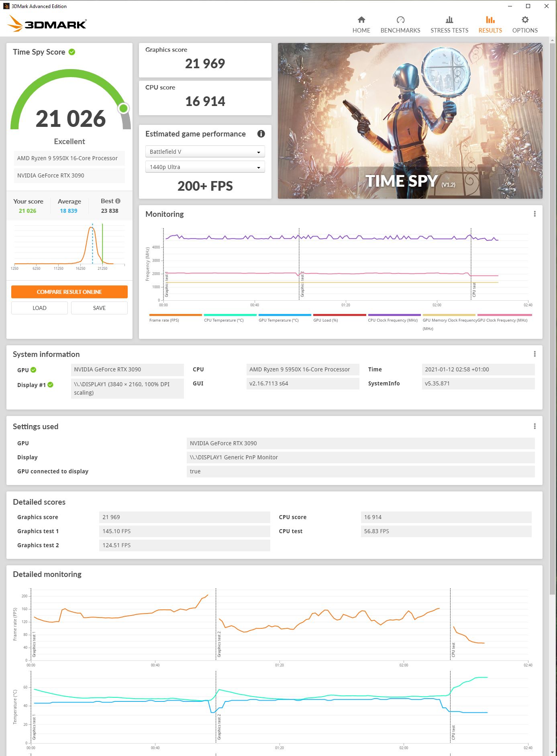Open the Settings used three-dot menu
Viewport: 557px width, 756px height.
point(535,426)
